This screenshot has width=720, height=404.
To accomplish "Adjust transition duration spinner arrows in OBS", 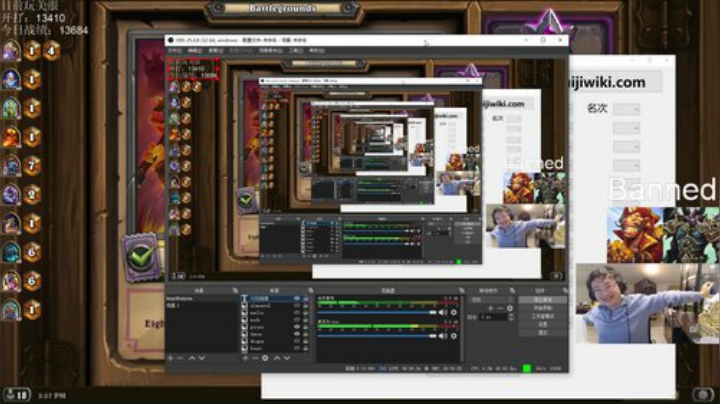I will pyautogui.click(x=511, y=317).
